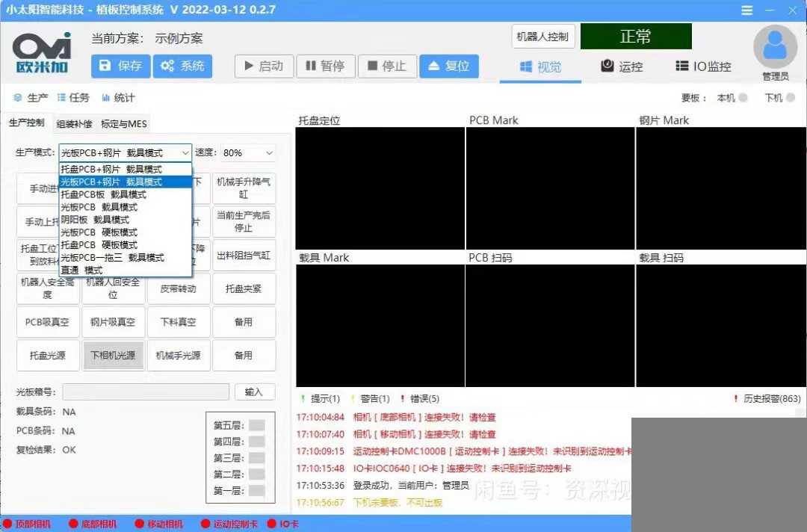Image resolution: width=807 pixels, height=532 pixels.
Task: Open the 组装补偿 tab
Action: point(74,124)
